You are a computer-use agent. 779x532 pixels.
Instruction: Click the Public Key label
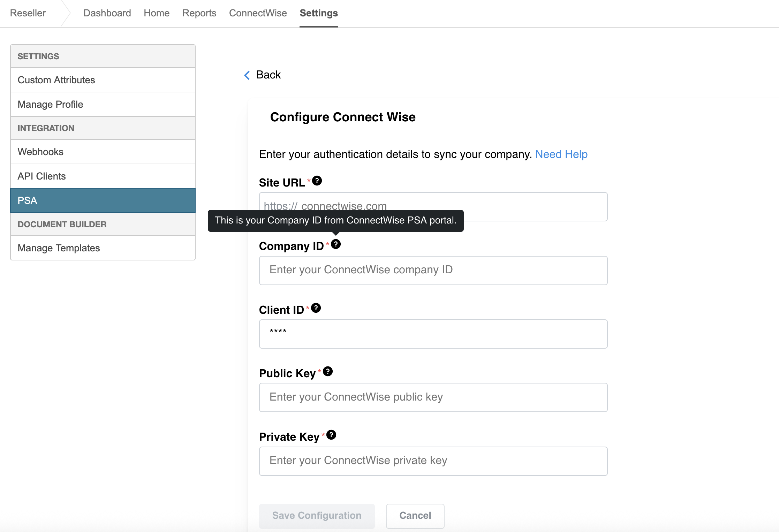click(x=287, y=373)
